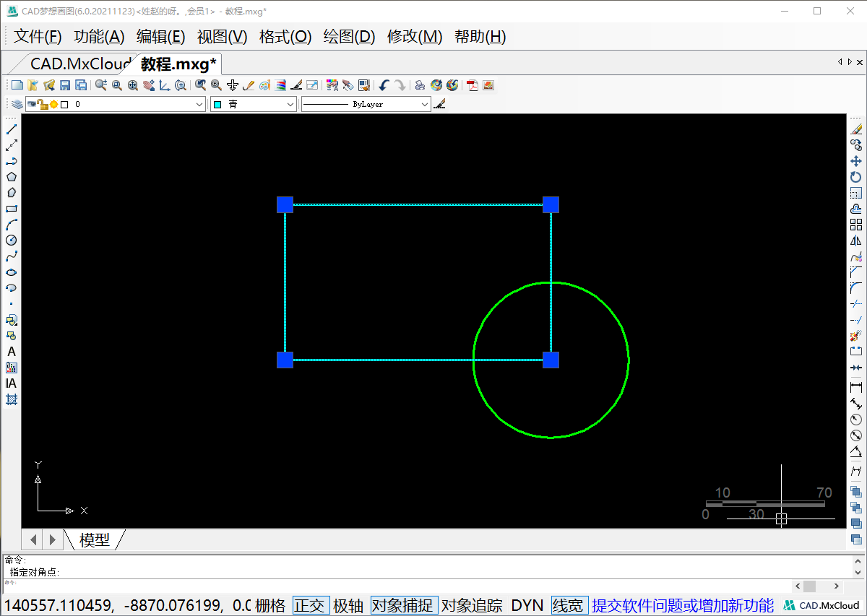Choose the Angular dimension tool

point(856,453)
